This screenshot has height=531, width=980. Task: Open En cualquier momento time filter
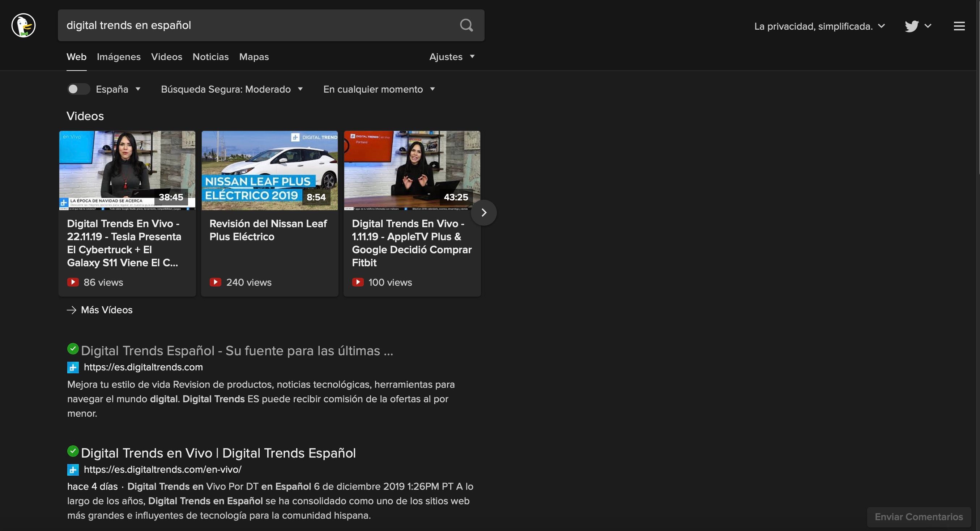(x=379, y=89)
